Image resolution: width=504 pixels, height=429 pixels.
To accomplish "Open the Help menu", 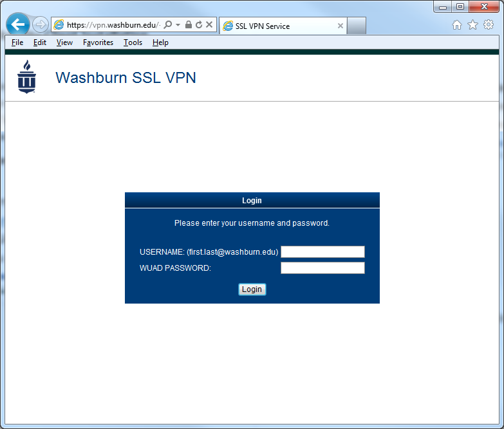I will point(160,42).
